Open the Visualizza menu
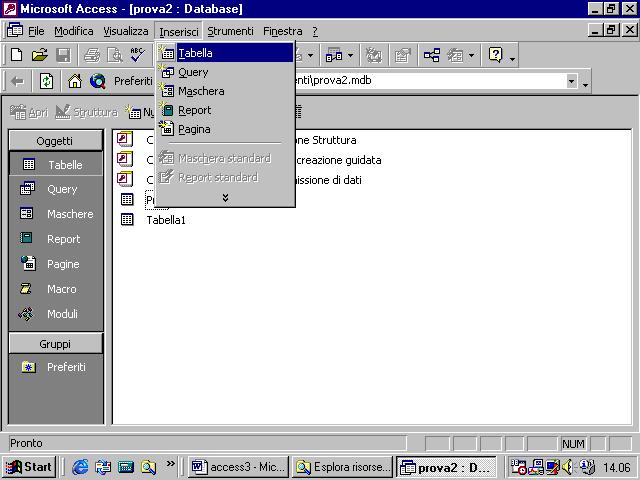This screenshot has width=640, height=480. (126, 31)
